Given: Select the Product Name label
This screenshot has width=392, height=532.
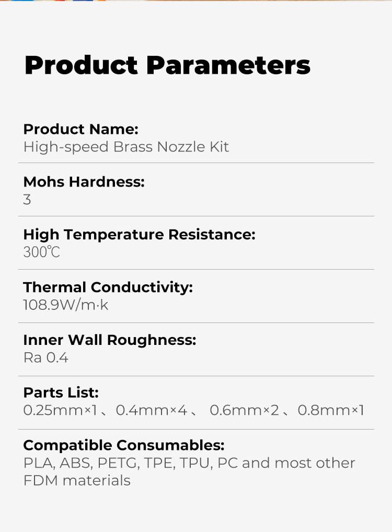Looking at the screenshot, I should (81, 129).
